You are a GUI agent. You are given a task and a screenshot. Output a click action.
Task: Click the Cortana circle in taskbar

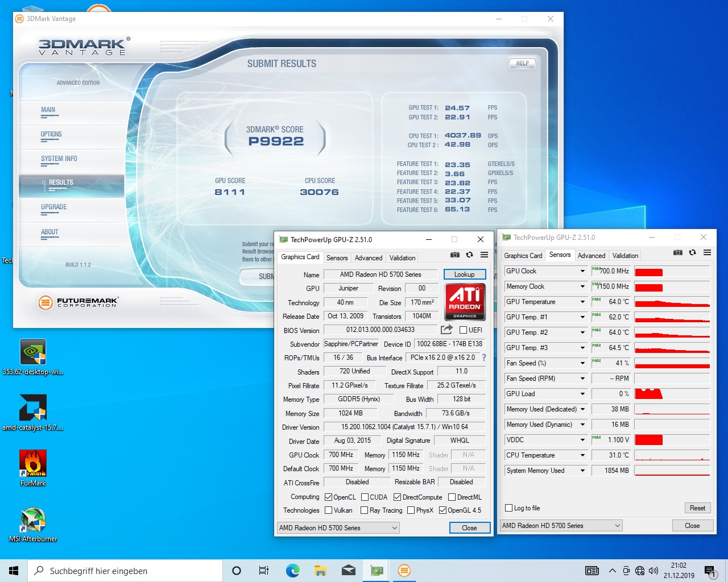tap(237, 571)
